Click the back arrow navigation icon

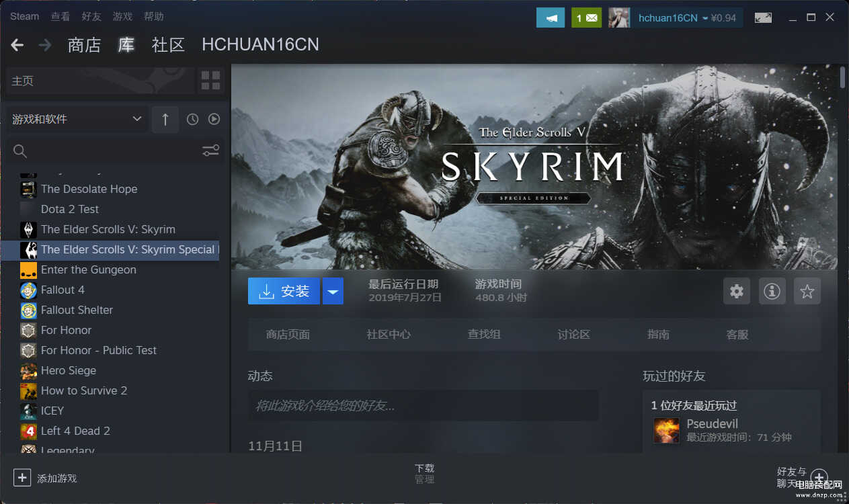(17, 45)
